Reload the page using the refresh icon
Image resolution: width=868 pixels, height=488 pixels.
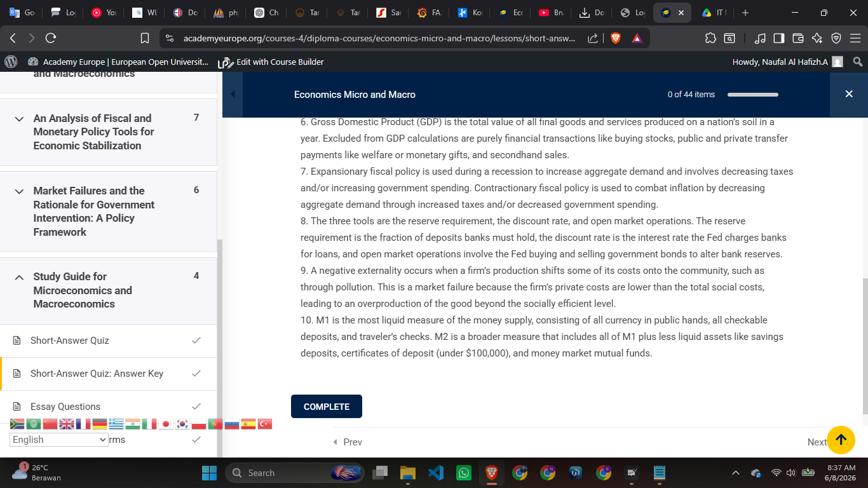click(51, 38)
